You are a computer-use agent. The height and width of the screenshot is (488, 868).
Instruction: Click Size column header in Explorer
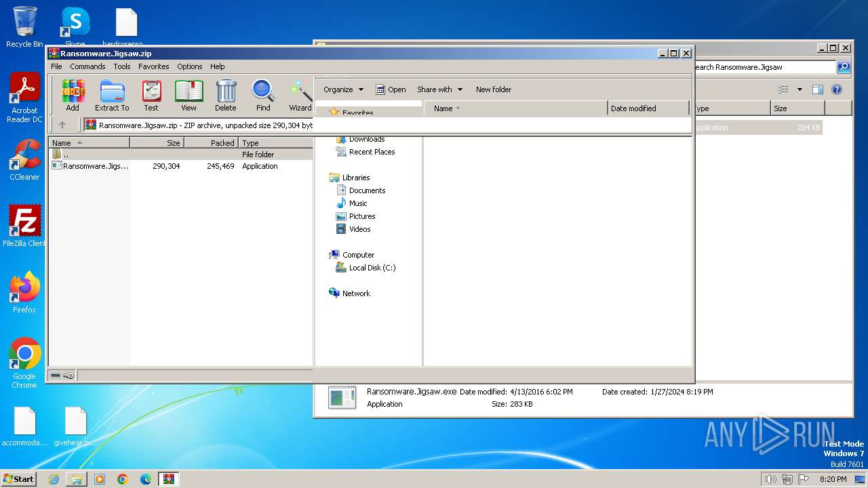coord(797,108)
